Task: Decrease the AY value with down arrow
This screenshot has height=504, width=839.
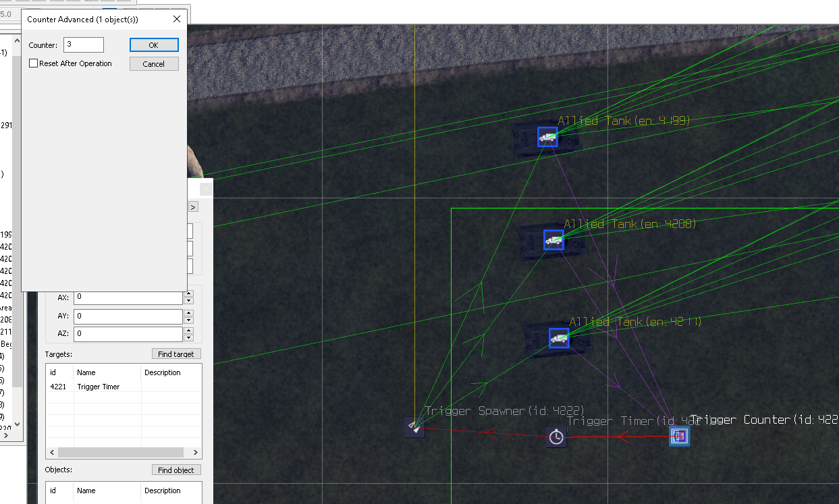Action: click(188, 320)
